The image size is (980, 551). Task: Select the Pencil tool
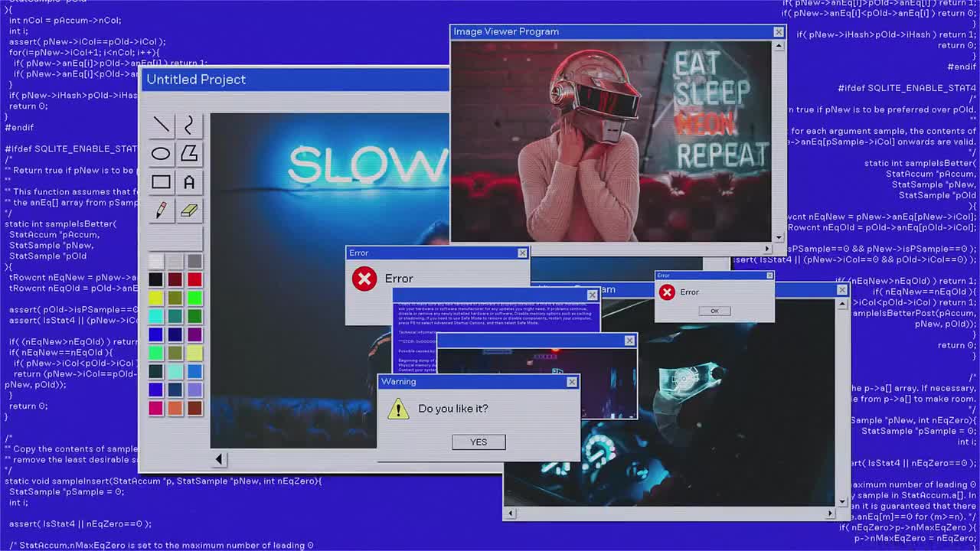[161, 210]
